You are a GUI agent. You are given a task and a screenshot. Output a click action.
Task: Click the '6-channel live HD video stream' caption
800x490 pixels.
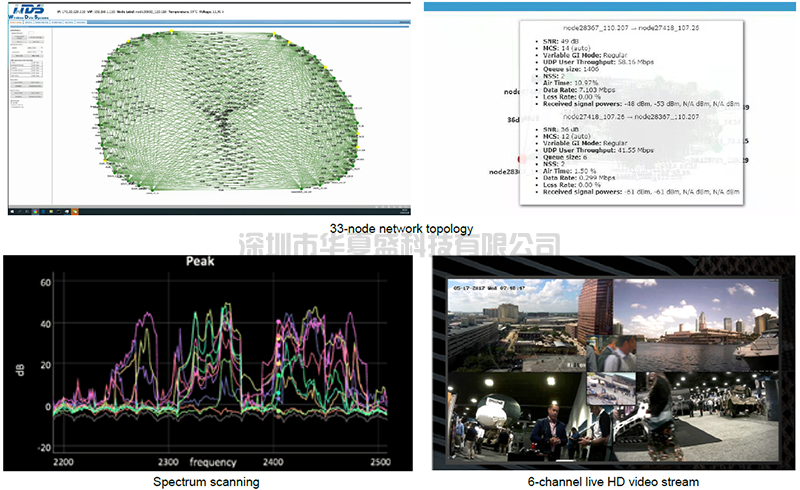pyautogui.click(x=613, y=482)
